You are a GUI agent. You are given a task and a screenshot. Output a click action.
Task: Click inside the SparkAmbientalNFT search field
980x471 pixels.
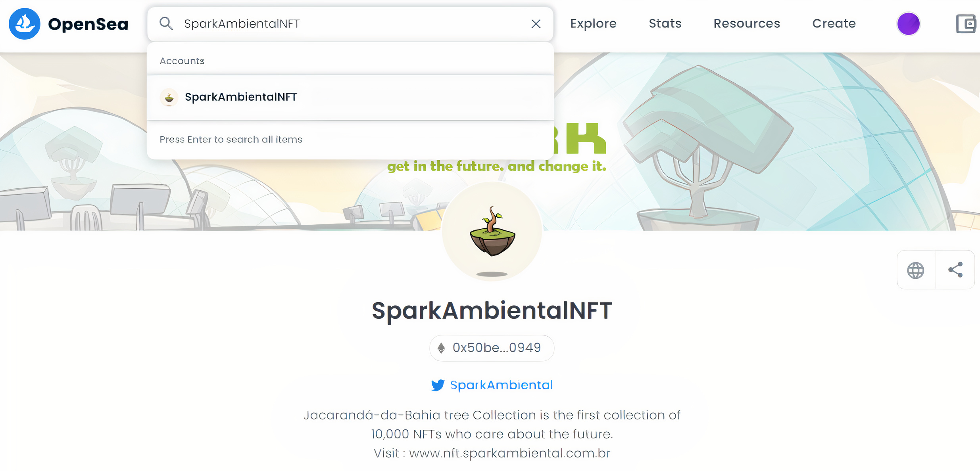click(x=350, y=24)
